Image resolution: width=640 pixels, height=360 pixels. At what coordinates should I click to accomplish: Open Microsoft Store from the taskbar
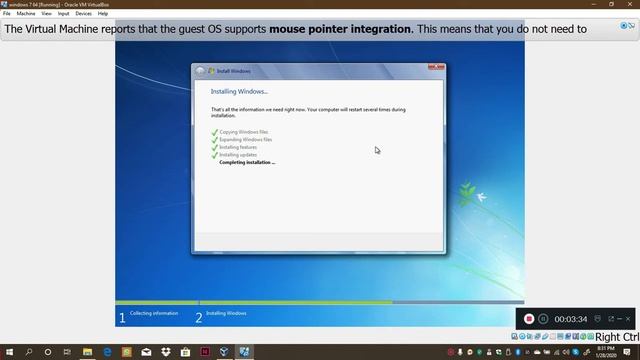click(x=185, y=352)
